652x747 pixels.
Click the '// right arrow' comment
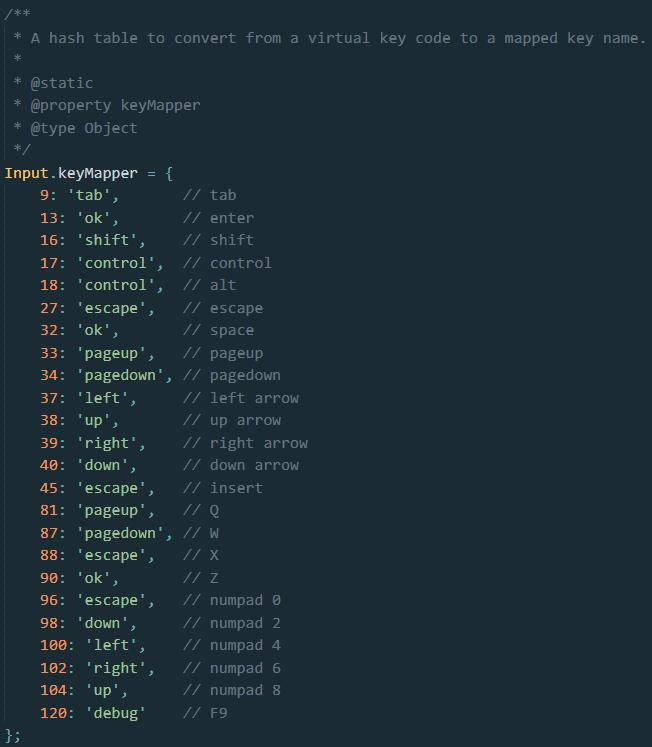[x=245, y=443]
